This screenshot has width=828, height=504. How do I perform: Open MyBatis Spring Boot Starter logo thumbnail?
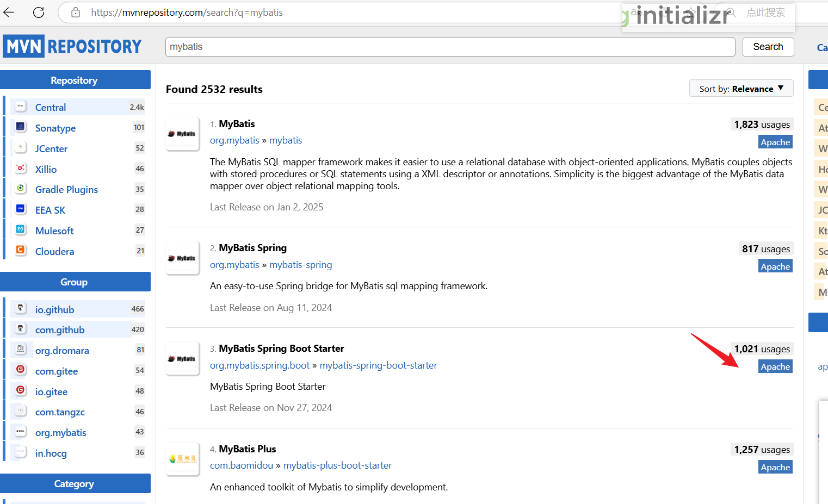click(183, 359)
